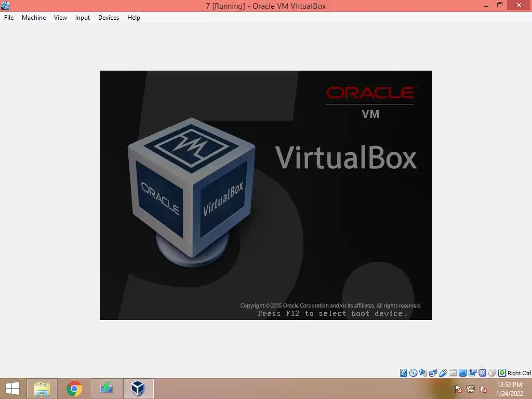Viewport: 532px width, 399px height.
Task: Click the display status icon
Action: pyautogui.click(x=462, y=373)
